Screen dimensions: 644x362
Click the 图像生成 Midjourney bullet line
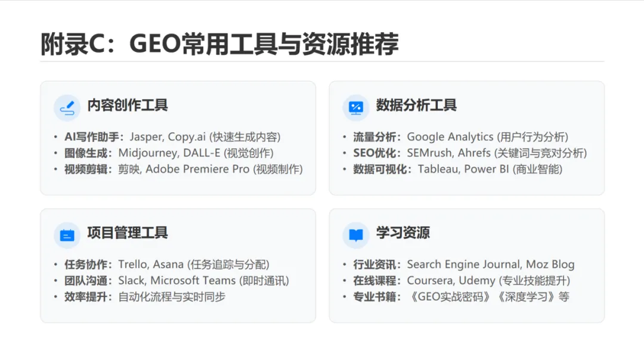pos(169,153)
